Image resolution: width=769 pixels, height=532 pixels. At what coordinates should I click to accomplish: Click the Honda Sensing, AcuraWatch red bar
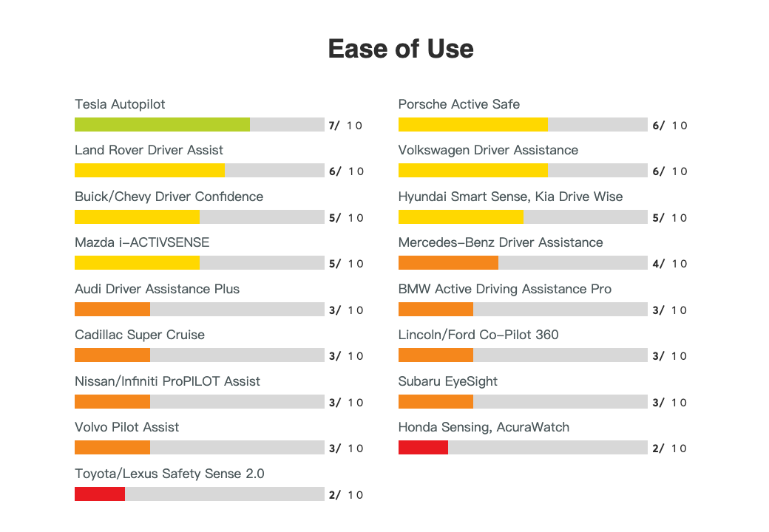click(423, 447)
